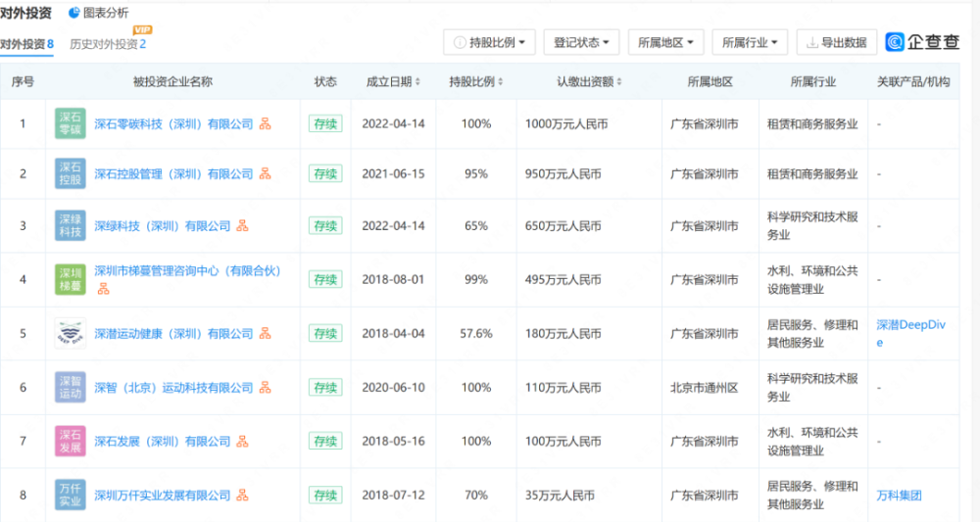This screenshot has height=522, width=980.
Task: Click the 企查查 logo
Action: tap(922, 42)
